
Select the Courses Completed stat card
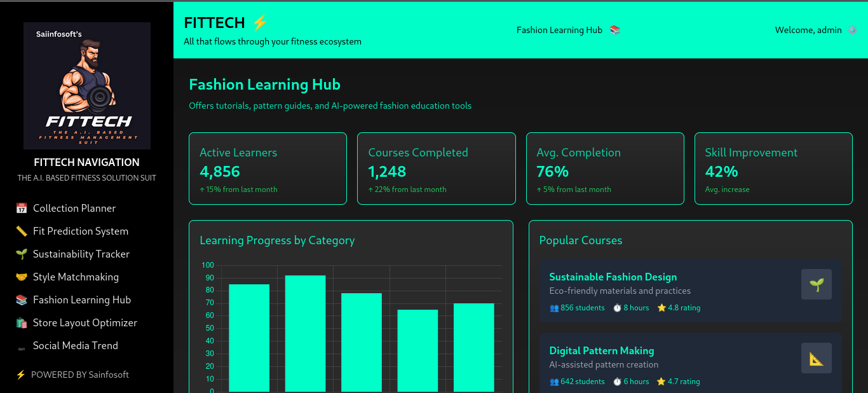click(436, 169)
